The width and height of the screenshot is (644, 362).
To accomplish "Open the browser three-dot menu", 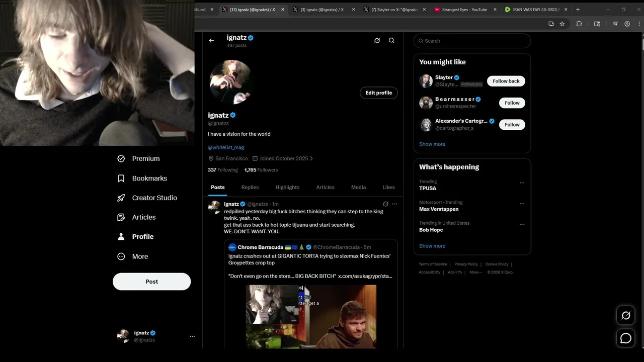I will point(638,24).
